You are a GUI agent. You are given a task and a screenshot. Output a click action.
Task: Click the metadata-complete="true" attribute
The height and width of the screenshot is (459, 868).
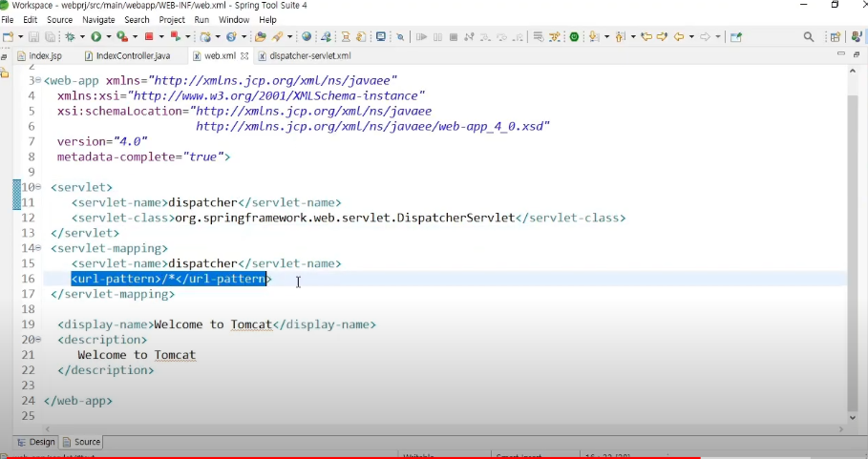tap(140, 157)
